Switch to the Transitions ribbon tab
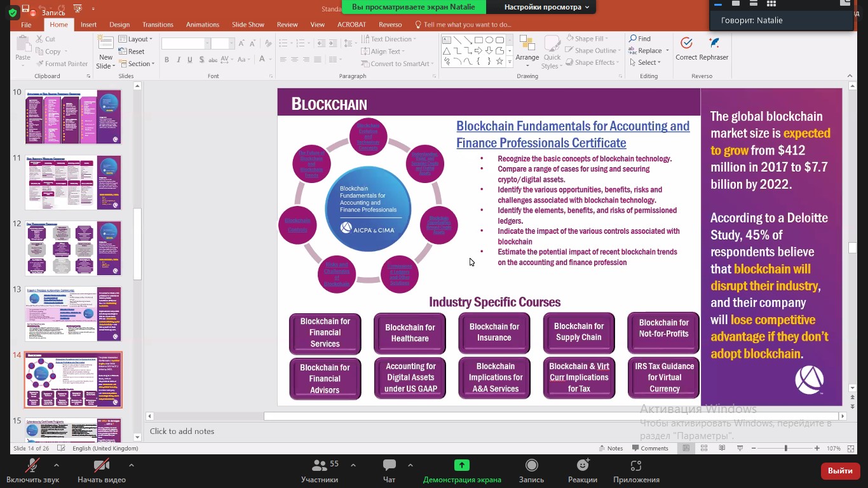 [158, 25]
